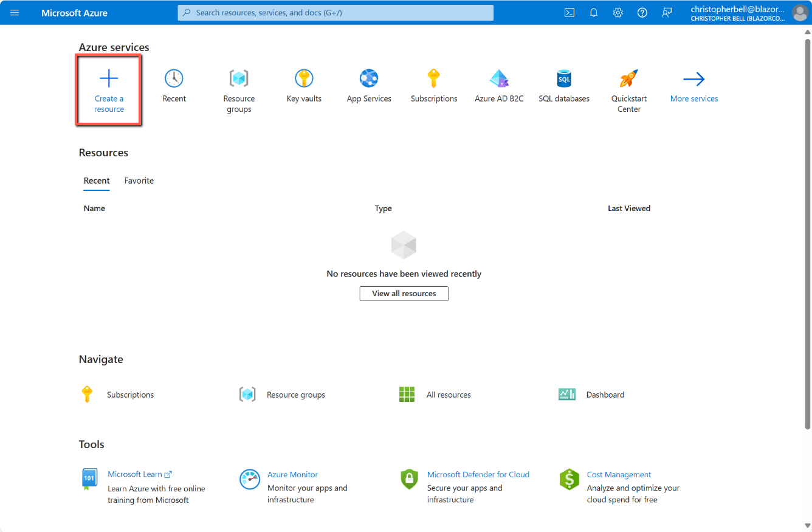The image size is (812, 532).
Task: Open notifications bell icon
Action: (594, 13)
